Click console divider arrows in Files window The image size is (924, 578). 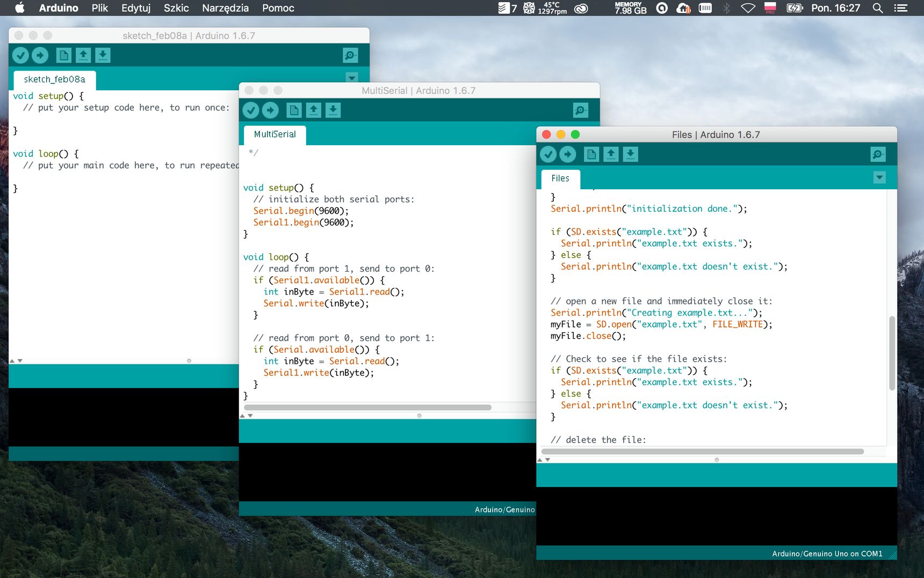544,460
